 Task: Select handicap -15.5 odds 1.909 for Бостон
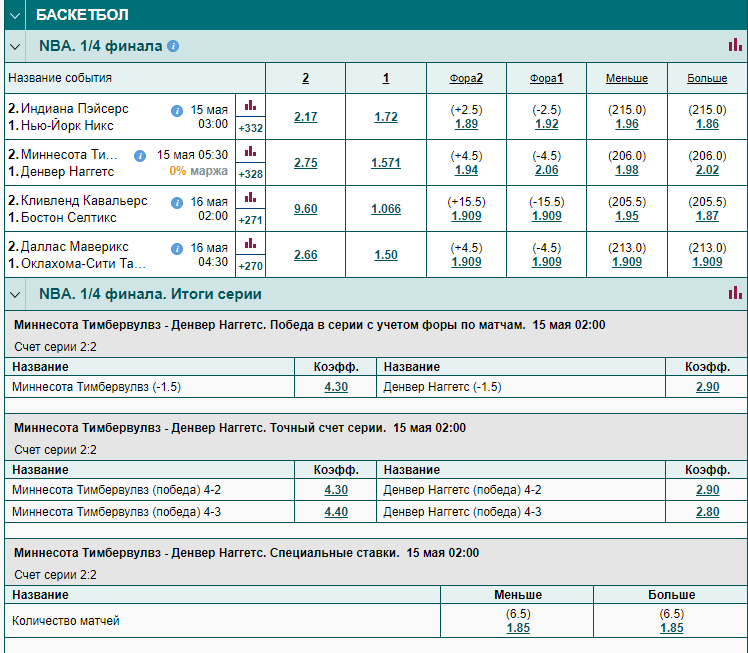pyautogui.click(x=546, y=216)
